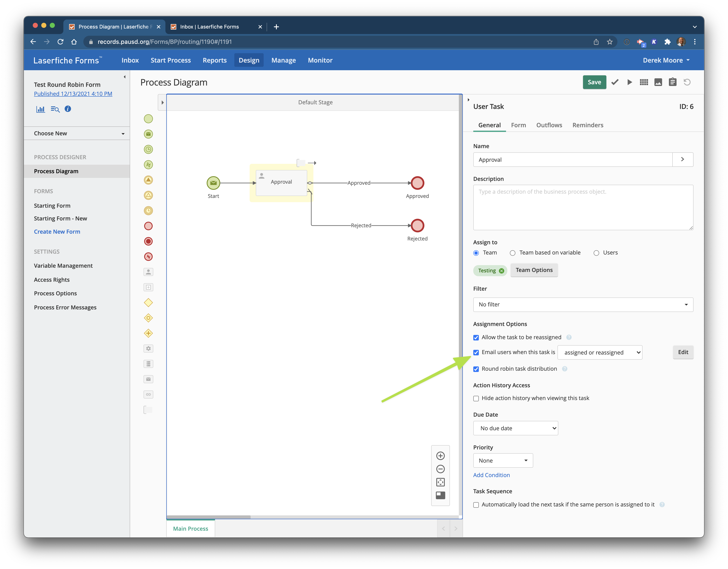
Task: Open the No filter dropdown
Action: (x=583, y=305)
